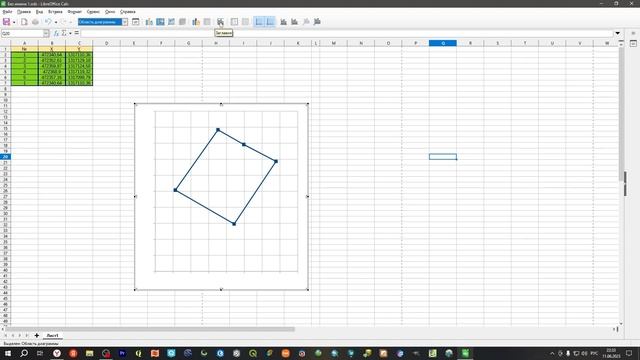This screenshot has width=640, height=360.
Task: Click the Save document icon
Action: (6, 22)
